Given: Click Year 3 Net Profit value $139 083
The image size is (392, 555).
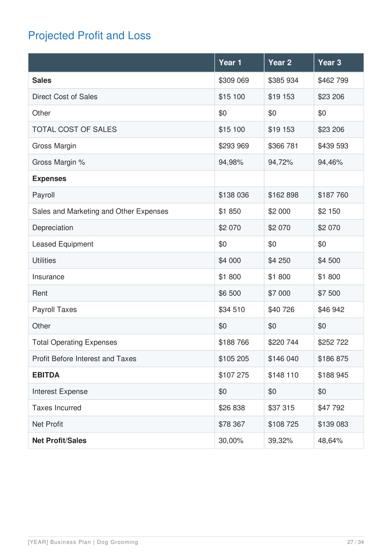Looking at the screenshot, I should click(x=333, y=424).
